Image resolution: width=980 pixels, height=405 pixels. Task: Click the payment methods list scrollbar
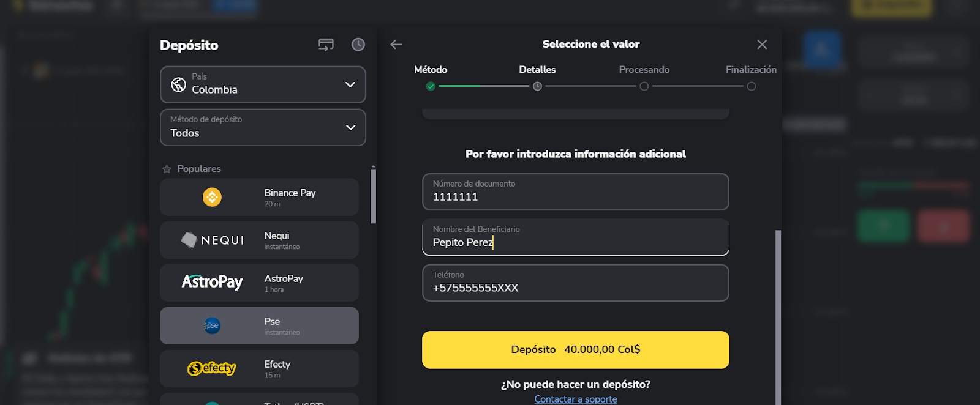pos(373,196)
